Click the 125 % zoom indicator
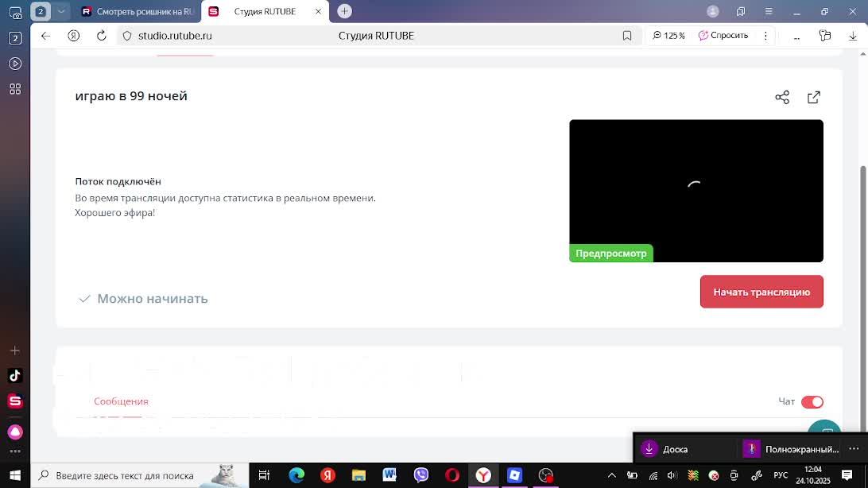The height and width of the screenshot is (488, 868). (668, 36)
